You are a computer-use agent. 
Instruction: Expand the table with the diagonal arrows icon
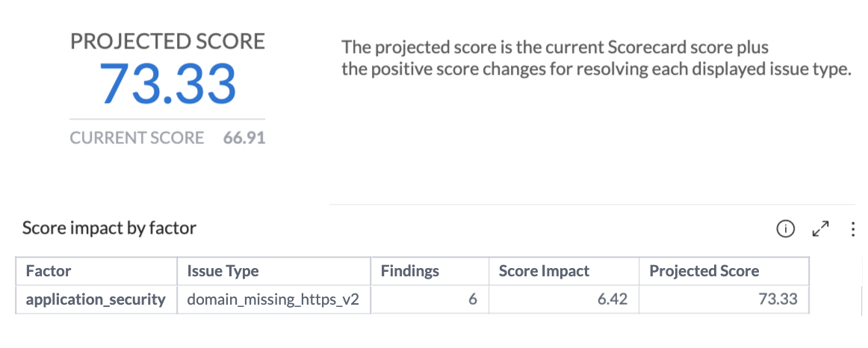pyautogui.click(x=820, y=229)
